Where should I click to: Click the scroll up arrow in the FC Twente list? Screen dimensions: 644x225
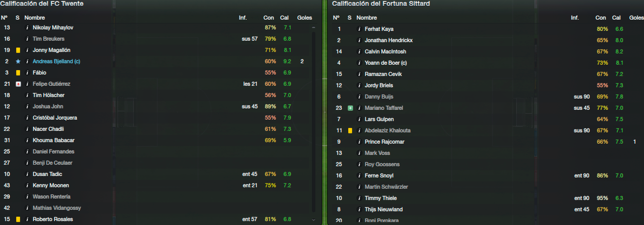[x=313, y=27]
